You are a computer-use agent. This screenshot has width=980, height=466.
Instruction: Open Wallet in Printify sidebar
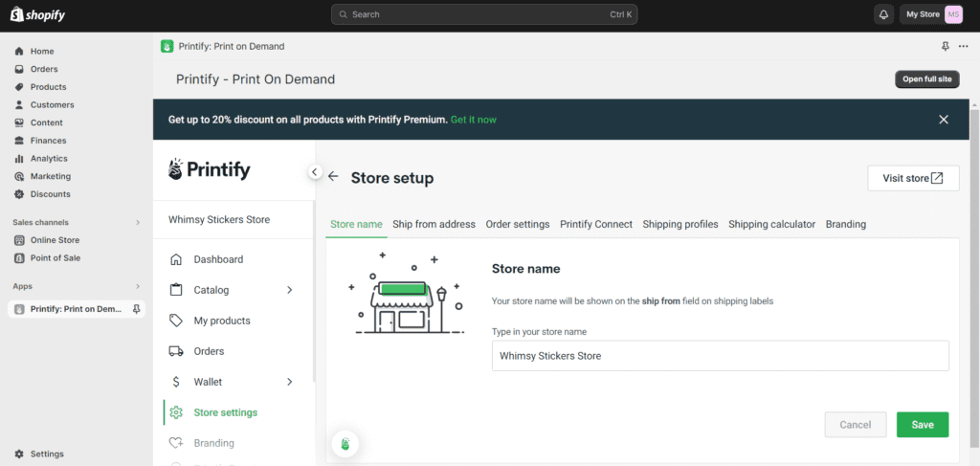tap(208, 382)
